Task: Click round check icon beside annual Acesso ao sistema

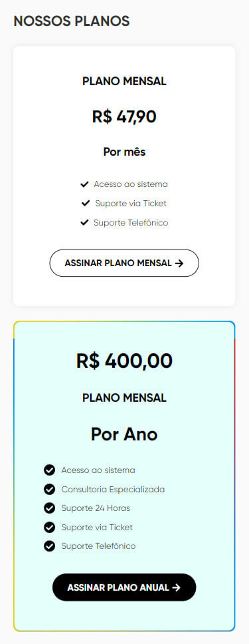Action: (x=49, y=470)
